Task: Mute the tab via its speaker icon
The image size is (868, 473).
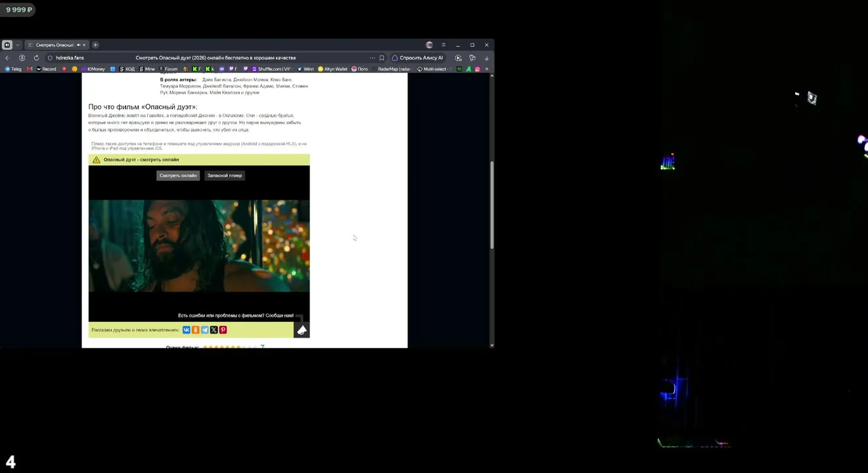Action: [78, 45]
